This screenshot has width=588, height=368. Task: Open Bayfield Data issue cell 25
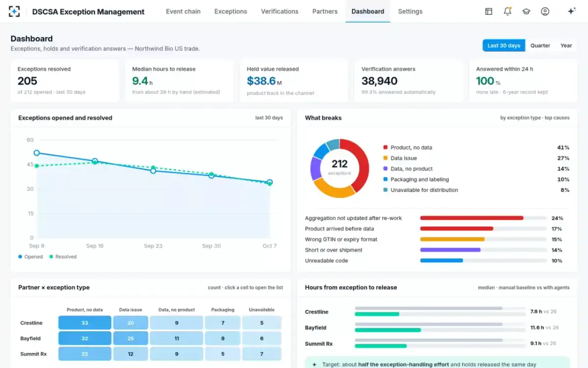tap(130, 339)
